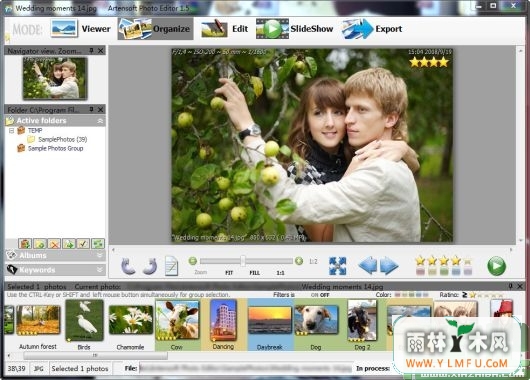530x380 pixels.
Task: Expand the Keywords section
Action: click(100, 270)
